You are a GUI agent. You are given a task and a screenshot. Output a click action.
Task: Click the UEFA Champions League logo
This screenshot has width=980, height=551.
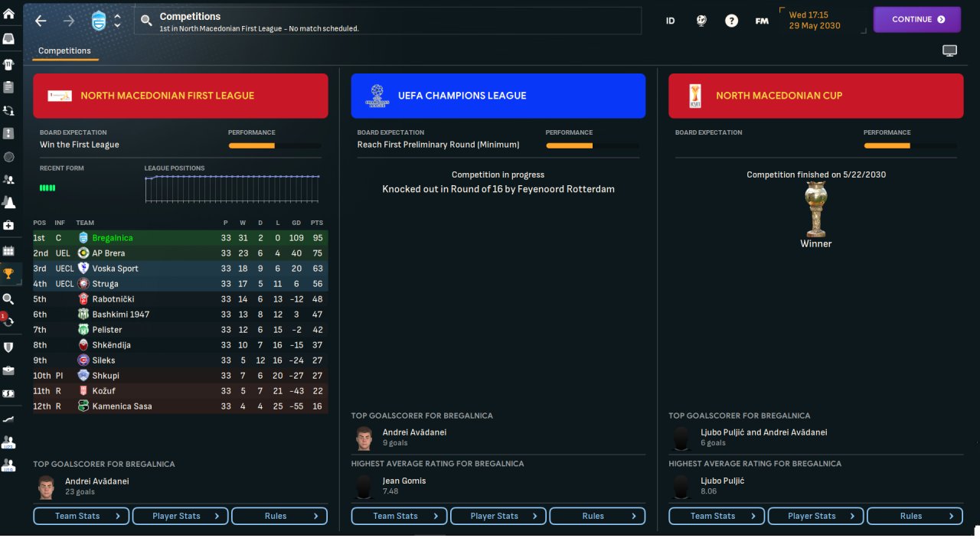377,96
